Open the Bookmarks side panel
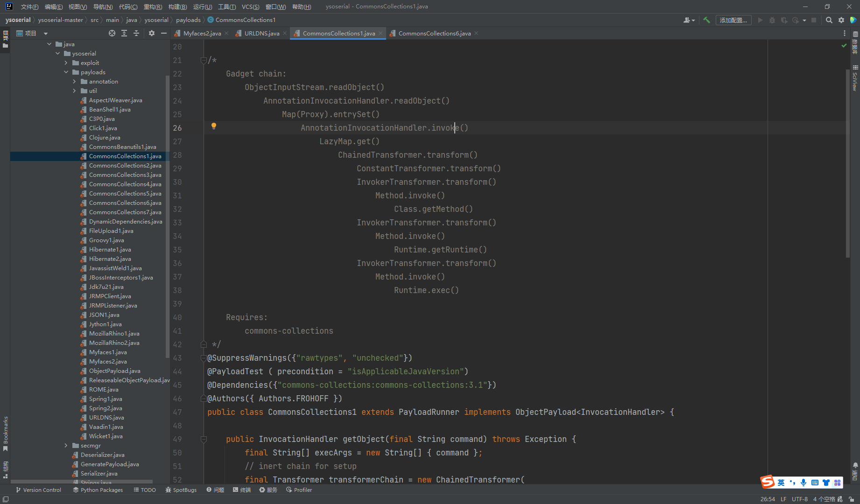 click(6, 434)
